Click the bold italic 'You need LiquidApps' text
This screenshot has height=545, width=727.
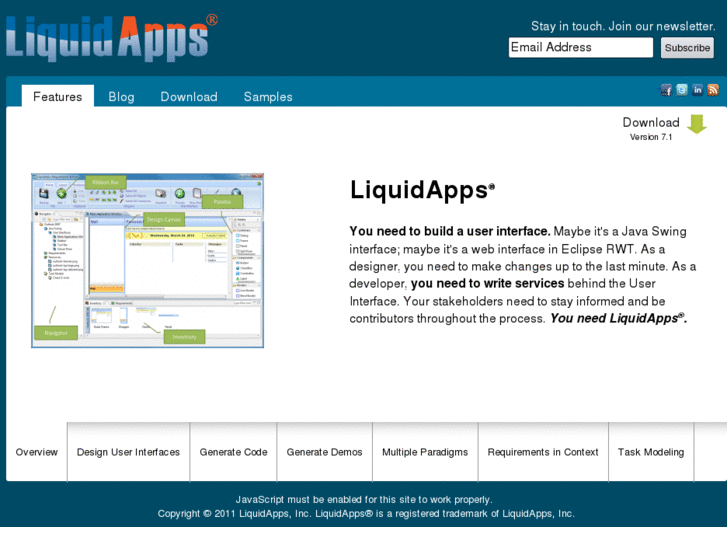click(x=619, y=318)
